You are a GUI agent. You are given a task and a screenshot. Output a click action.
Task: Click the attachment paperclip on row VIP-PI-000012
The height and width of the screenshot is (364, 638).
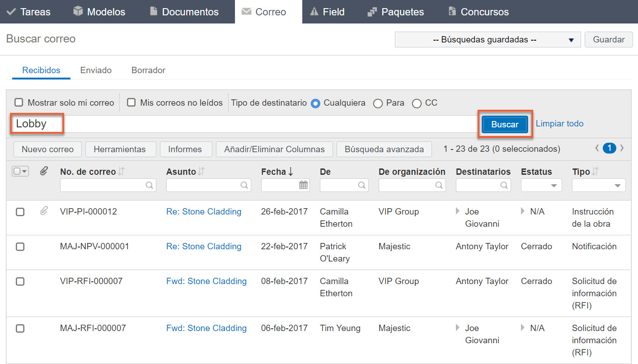(44, 210)
